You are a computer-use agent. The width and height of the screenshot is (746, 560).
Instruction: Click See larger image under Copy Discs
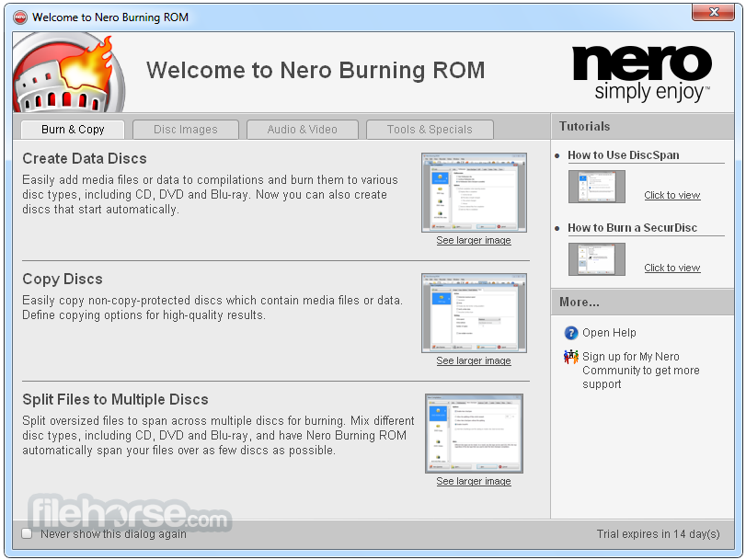473,360
